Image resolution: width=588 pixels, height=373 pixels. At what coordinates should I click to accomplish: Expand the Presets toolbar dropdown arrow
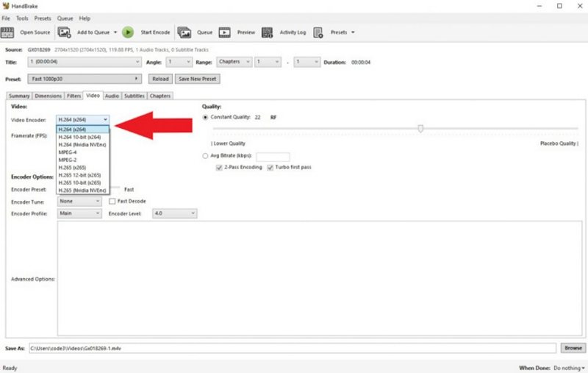353,32
